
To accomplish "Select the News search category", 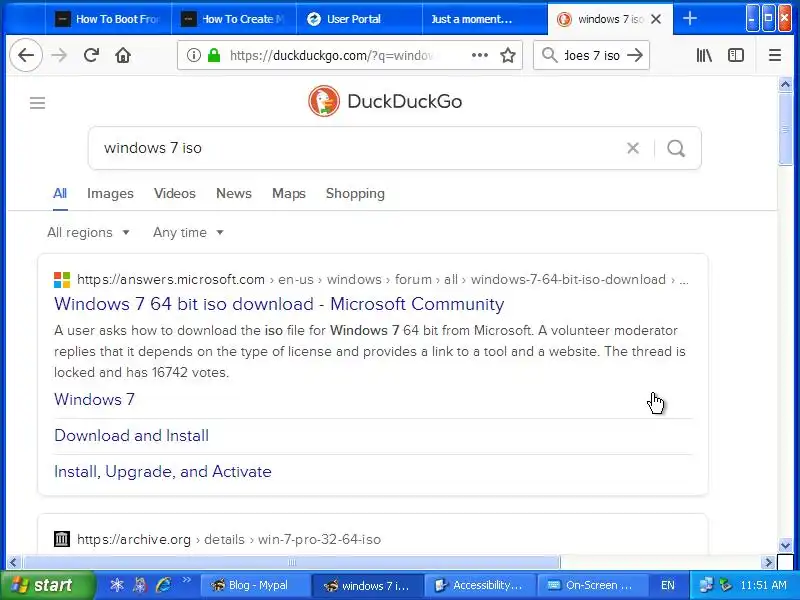I will click(x=234, y=193).
